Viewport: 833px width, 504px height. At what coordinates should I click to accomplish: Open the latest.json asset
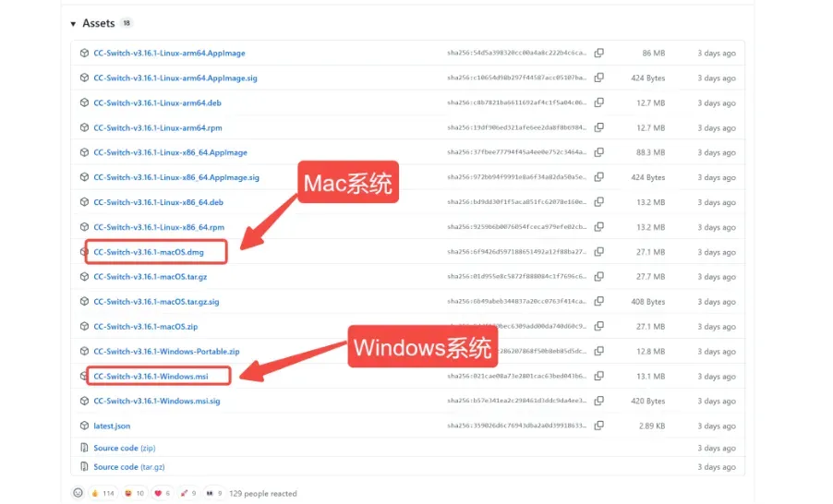[x=112, y=426]
